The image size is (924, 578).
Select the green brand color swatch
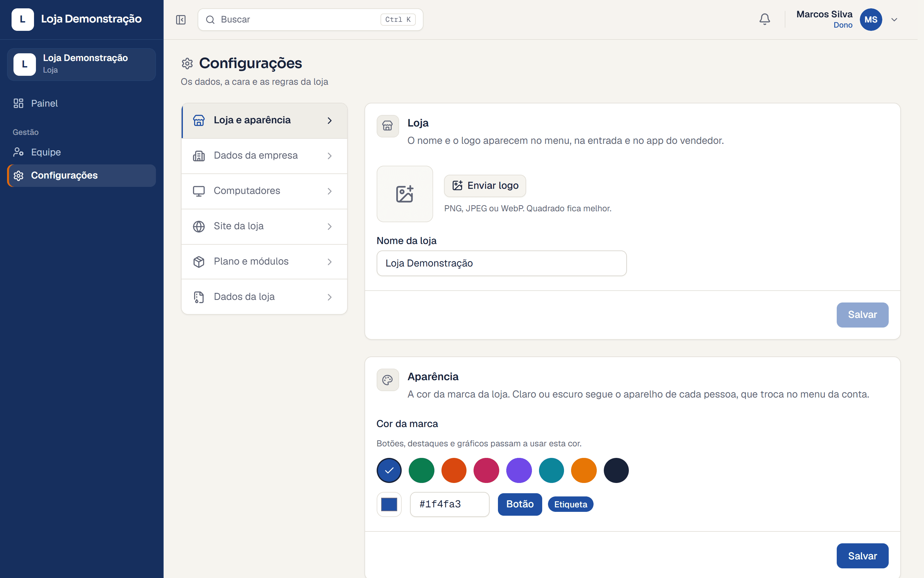click(422, 470)
